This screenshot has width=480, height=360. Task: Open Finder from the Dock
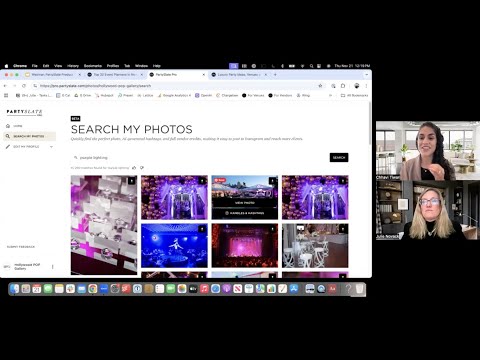point(15,289)
